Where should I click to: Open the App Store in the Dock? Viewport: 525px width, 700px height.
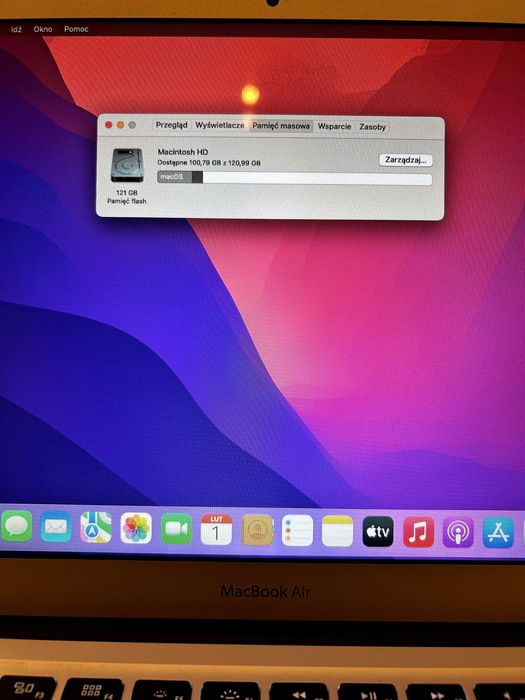(498, 533)
